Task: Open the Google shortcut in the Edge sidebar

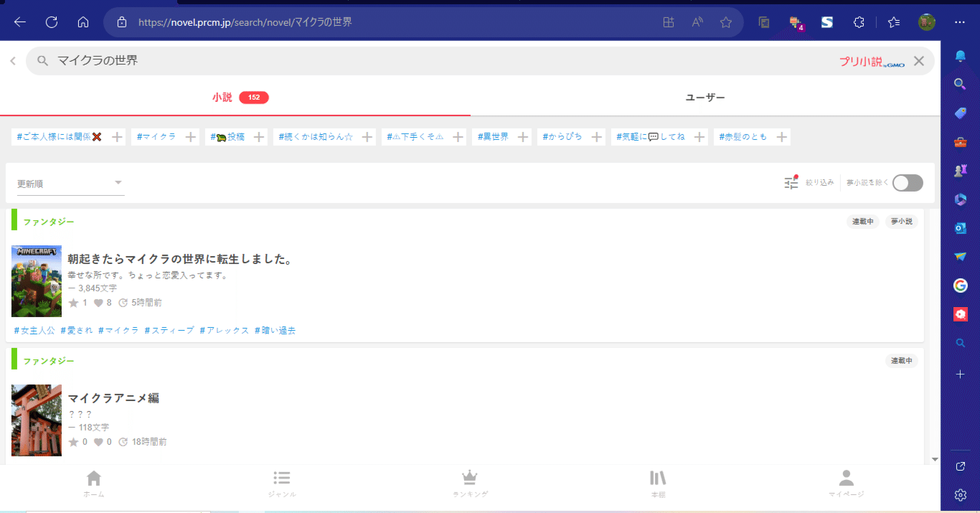Action: [x=960, y=285]
